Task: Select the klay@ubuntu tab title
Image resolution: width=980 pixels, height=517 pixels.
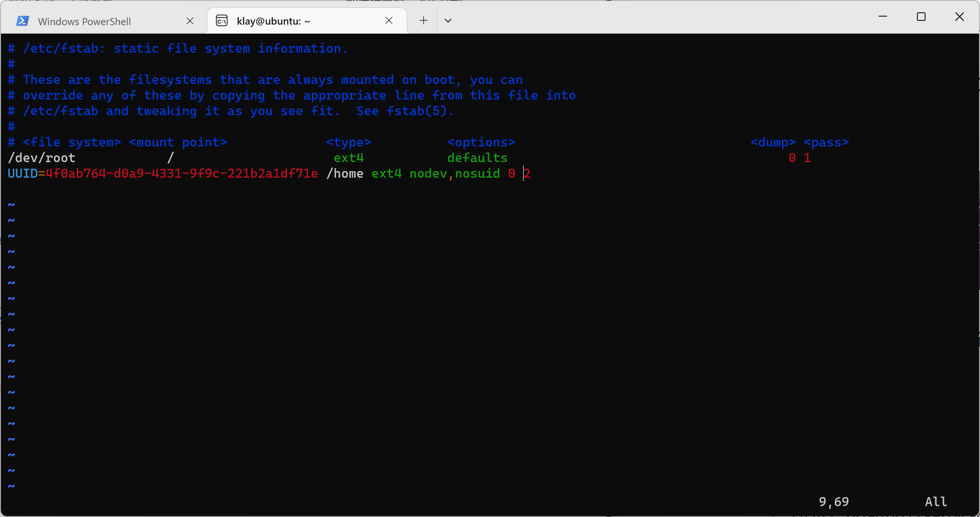Action: point(273,21)
